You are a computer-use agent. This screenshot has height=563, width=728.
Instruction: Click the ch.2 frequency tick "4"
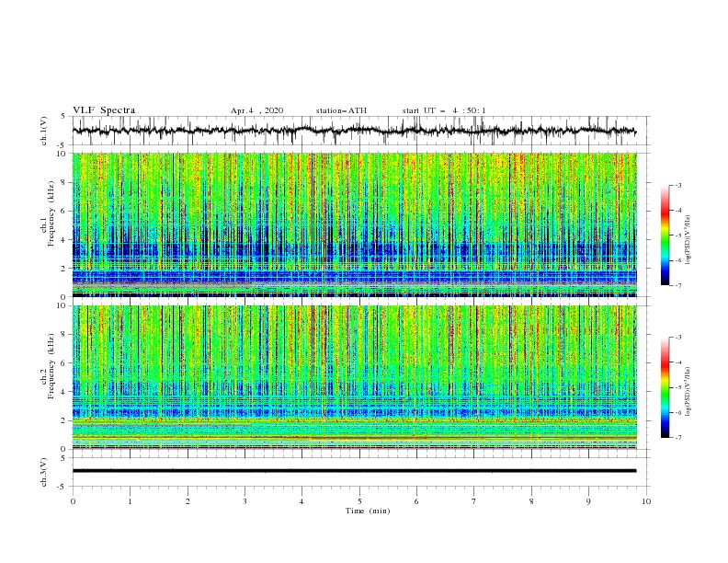[64, 392]
